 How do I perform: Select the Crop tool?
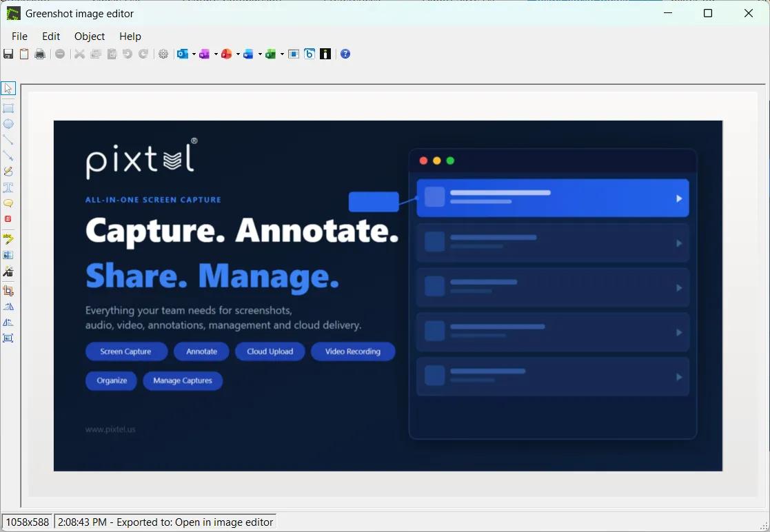click(8, 291)
